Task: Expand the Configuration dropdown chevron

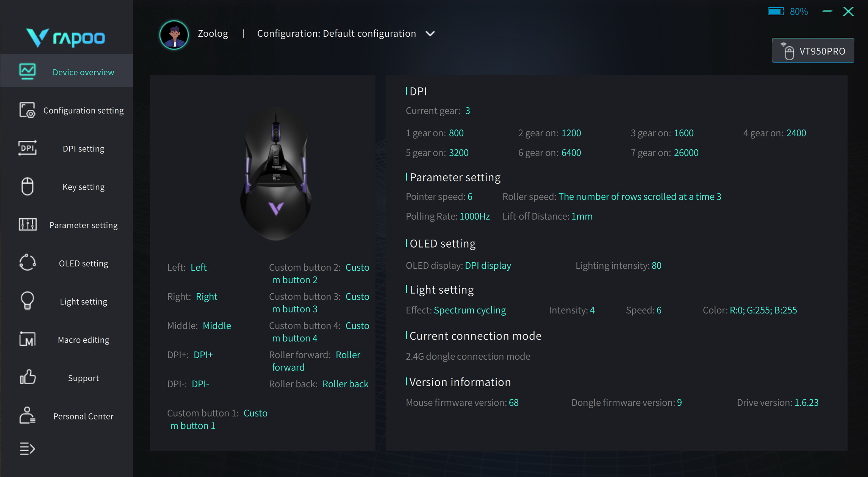Action: click(x=430, y=34)
